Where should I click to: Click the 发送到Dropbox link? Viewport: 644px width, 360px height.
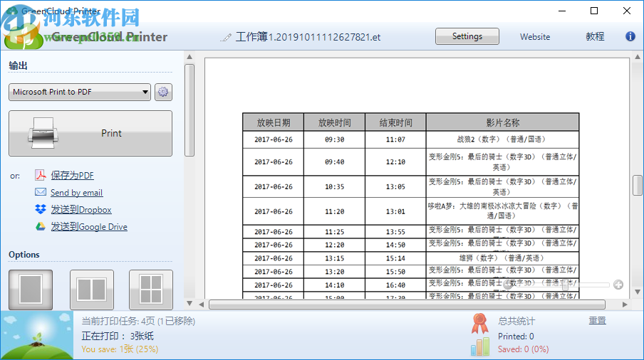(x=81, y=209)
